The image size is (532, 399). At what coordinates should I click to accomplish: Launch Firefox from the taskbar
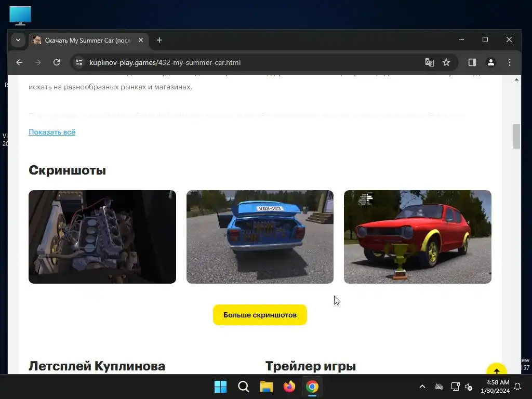[x=289, y=387]
